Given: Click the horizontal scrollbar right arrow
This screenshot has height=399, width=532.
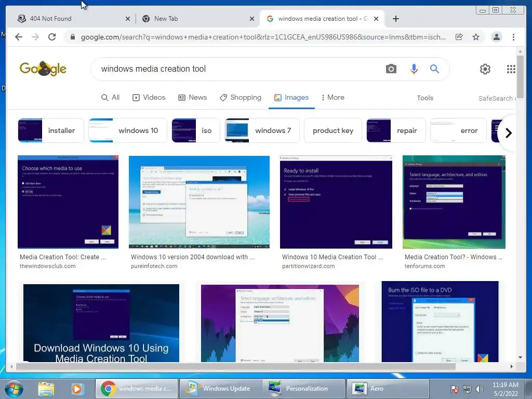Looking at the screenshot, I should (x=512, y=366).
